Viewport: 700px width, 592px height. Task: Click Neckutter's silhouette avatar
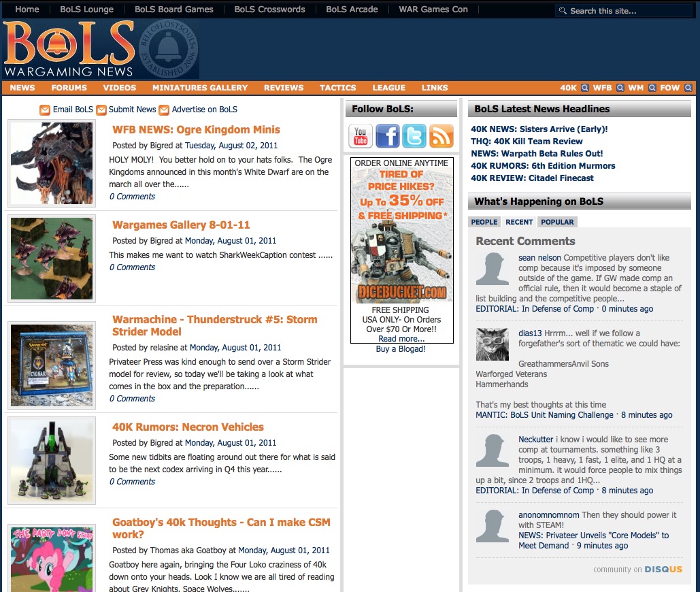pos(492,450)
